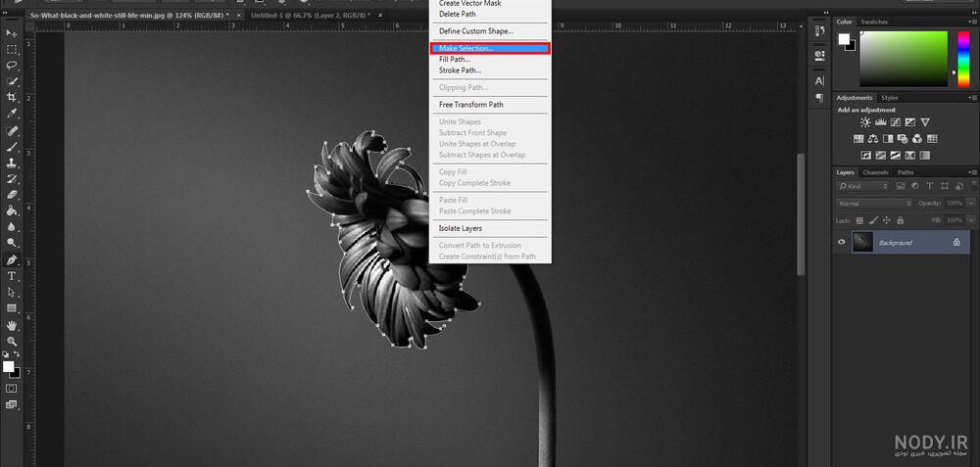Image resolution: width=980 pixels, height=467 pixels.
Task: Switch to the Swatches tab
Action: point(874,22)
